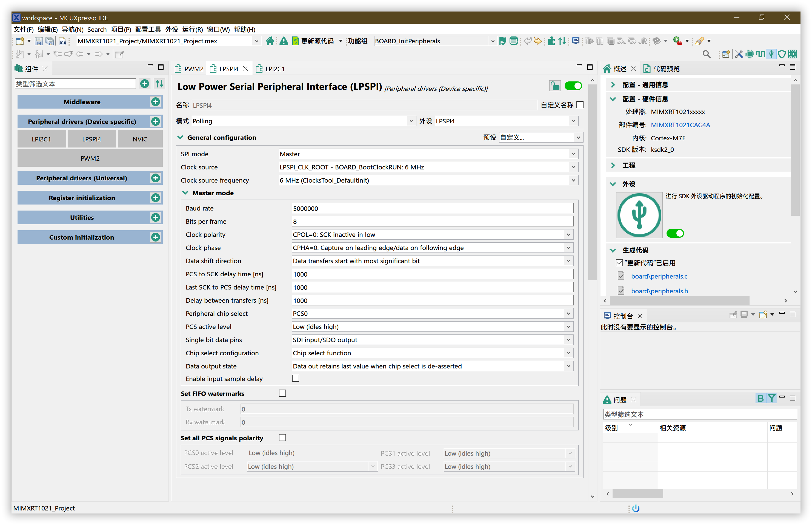The image size is (812, 525).
Task: Toggle the update code enabled checkbox
Action: point(619,263)
